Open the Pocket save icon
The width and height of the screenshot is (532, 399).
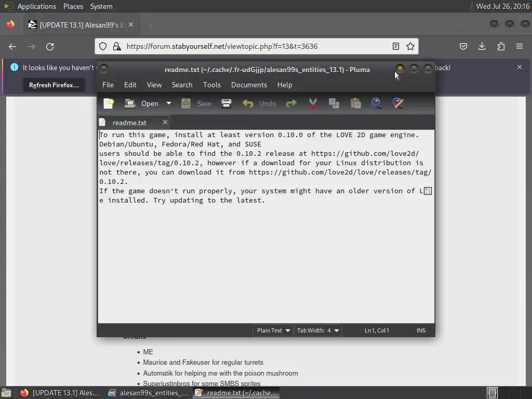463,46
